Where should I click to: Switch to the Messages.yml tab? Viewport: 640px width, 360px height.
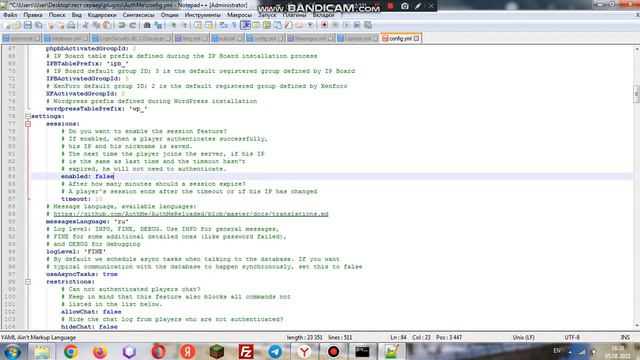[x=310, y=38]
